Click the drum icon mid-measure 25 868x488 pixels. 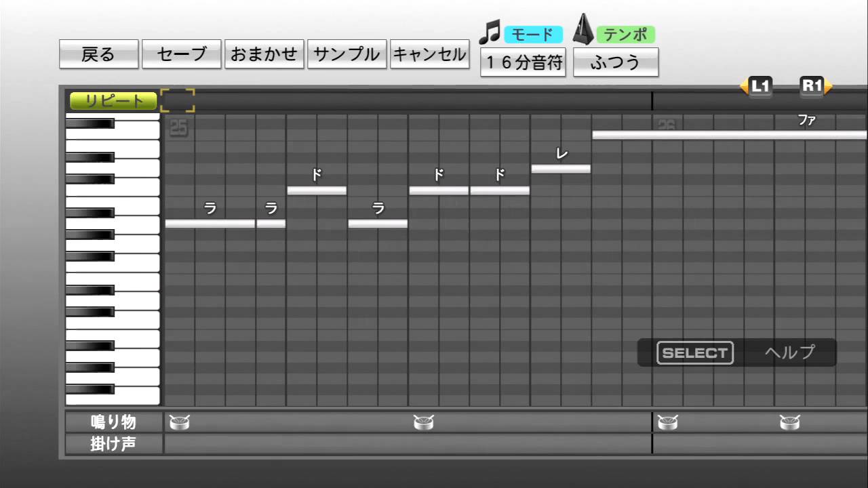coord(424,423)
